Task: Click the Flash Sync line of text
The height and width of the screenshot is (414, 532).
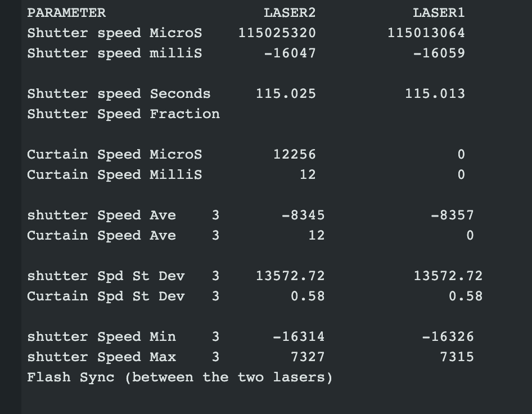Action: pyautogui.click(x=180, y=377)
